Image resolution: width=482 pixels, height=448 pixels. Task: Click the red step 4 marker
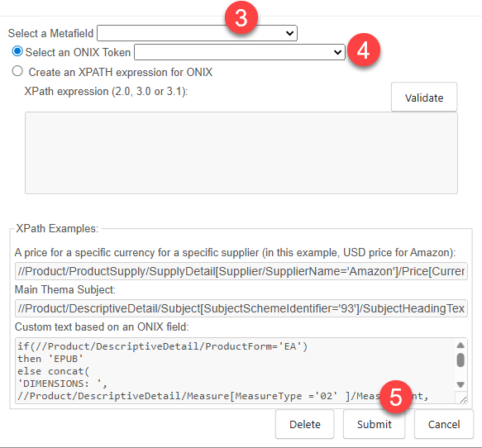[364, 50]
